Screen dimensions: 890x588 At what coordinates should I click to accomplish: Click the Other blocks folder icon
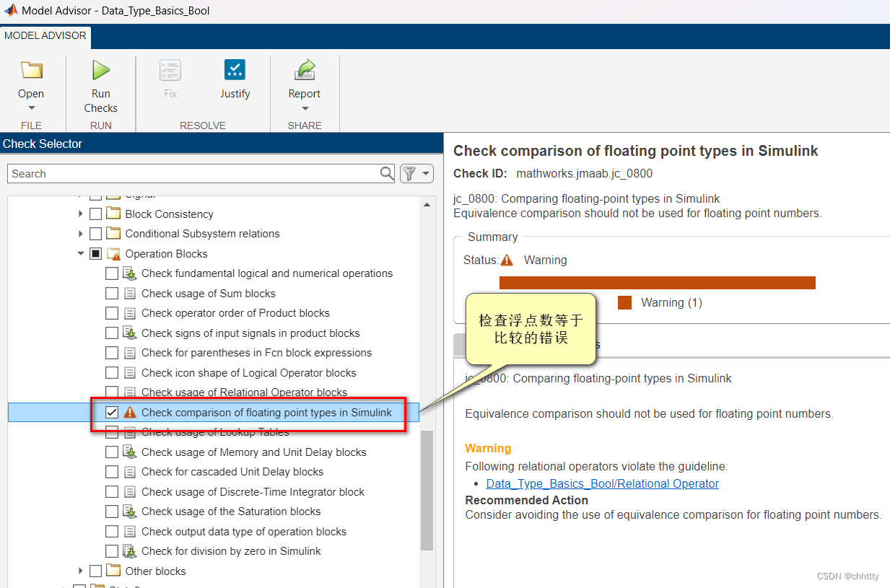(x=113, y=571)
